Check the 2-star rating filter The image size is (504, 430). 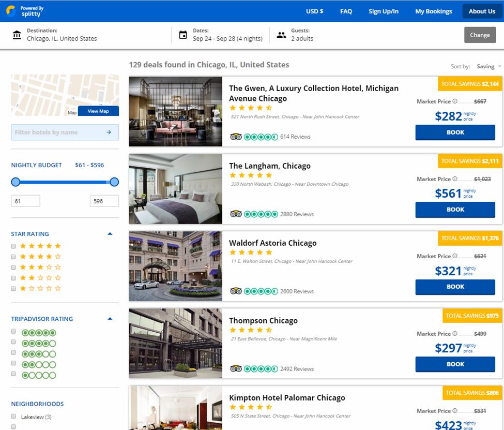(x=13, y=278)
